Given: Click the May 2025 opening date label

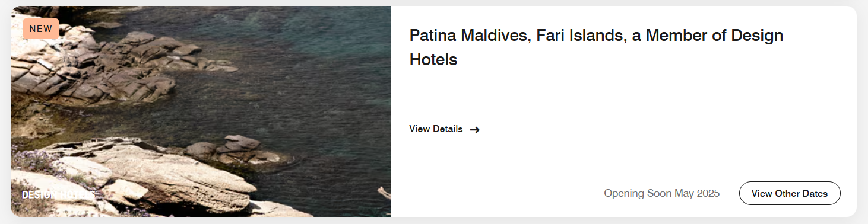Looking at the screenshot, I should tap(697, 193).
